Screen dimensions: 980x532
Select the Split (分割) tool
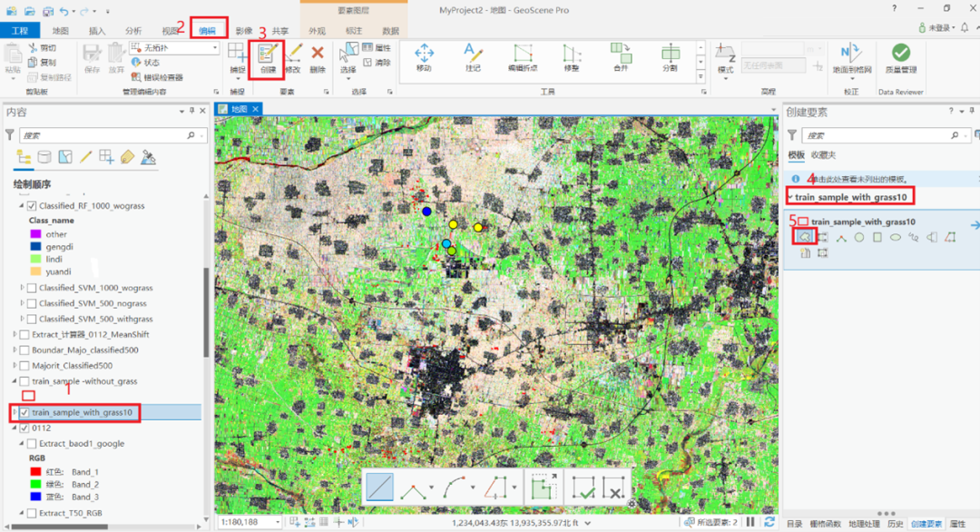(x=670, y=57)
